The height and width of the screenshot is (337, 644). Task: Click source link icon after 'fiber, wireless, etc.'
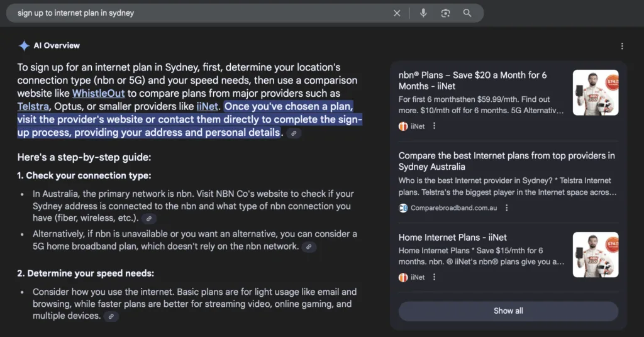149,218
